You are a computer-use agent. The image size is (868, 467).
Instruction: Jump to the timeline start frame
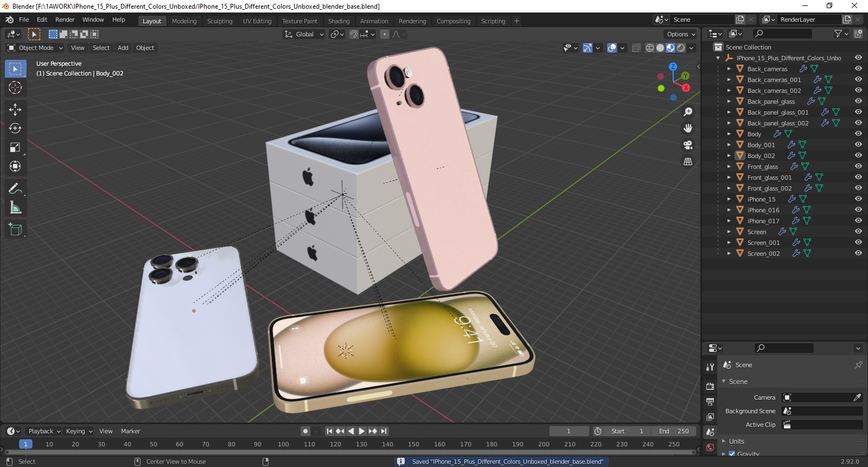coord(329,431)
